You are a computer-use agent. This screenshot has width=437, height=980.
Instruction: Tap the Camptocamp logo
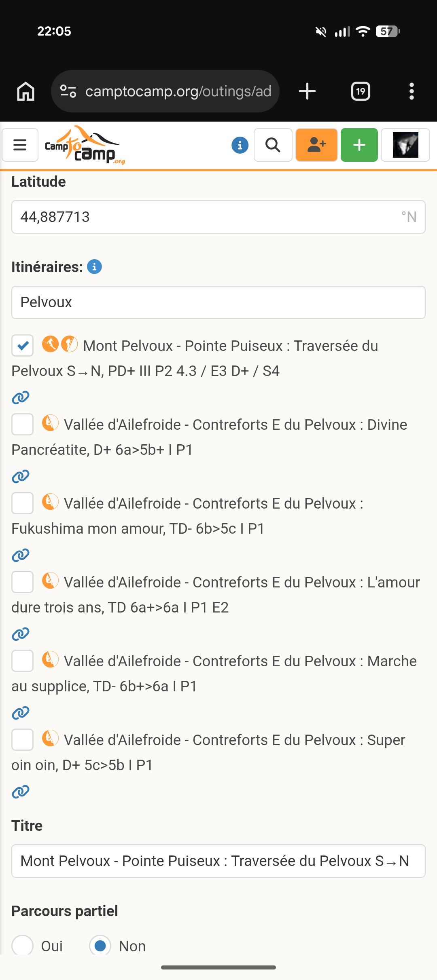(85, 146)
